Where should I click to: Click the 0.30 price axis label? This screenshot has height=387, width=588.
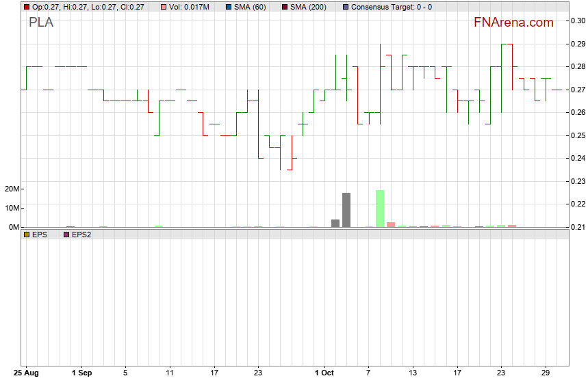pos(577,21)
